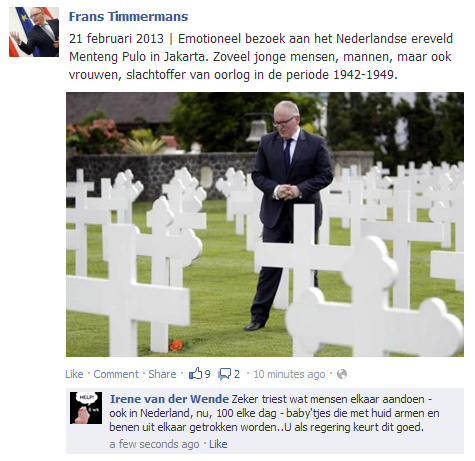Image resolution: width=475 pixels, height=461 pixels.
Task: Click the thumbs-up icon beside 9
Action: tap(195, 373)
